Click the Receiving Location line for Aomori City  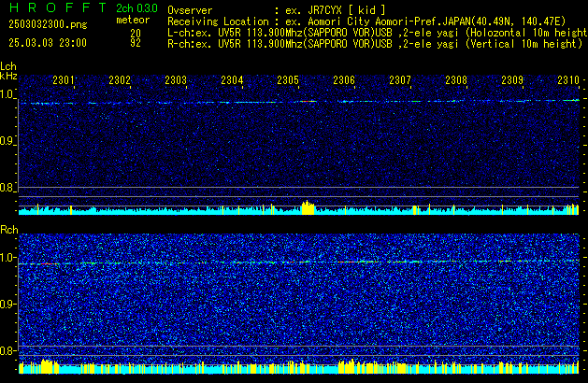click(366, 21)
